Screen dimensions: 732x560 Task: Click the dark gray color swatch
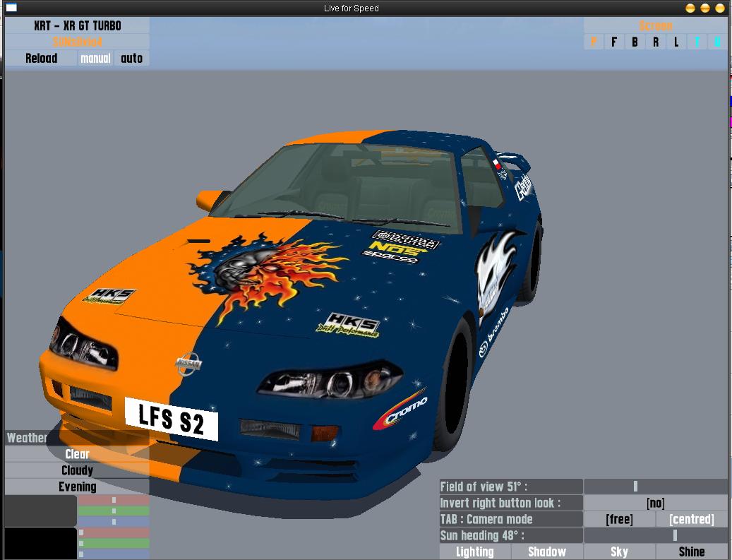point(41,511)
